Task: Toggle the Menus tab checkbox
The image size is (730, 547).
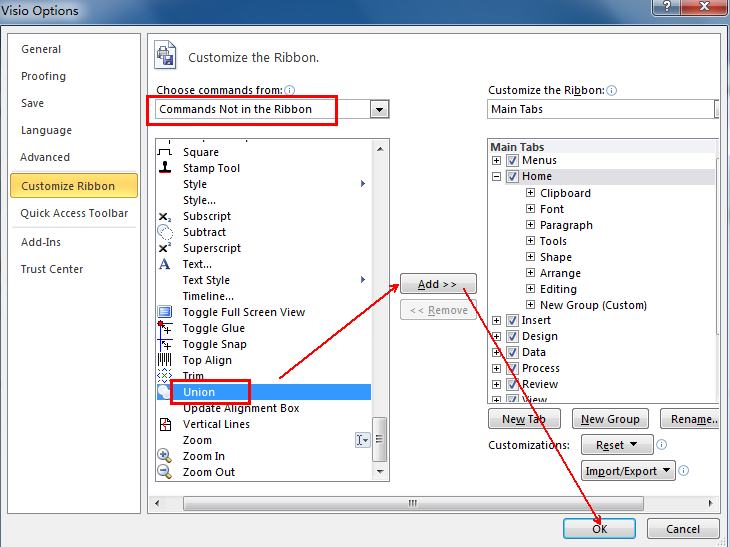Action: pyautogui.click(x=512, y=161)
